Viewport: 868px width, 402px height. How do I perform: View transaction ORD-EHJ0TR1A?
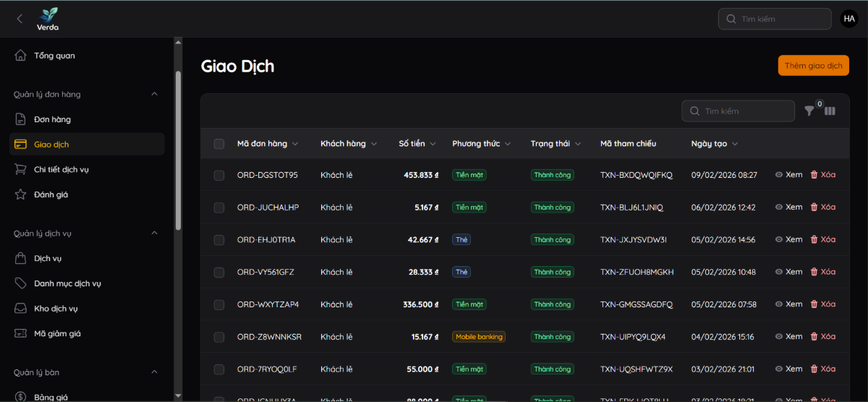[x=788, y=239]
